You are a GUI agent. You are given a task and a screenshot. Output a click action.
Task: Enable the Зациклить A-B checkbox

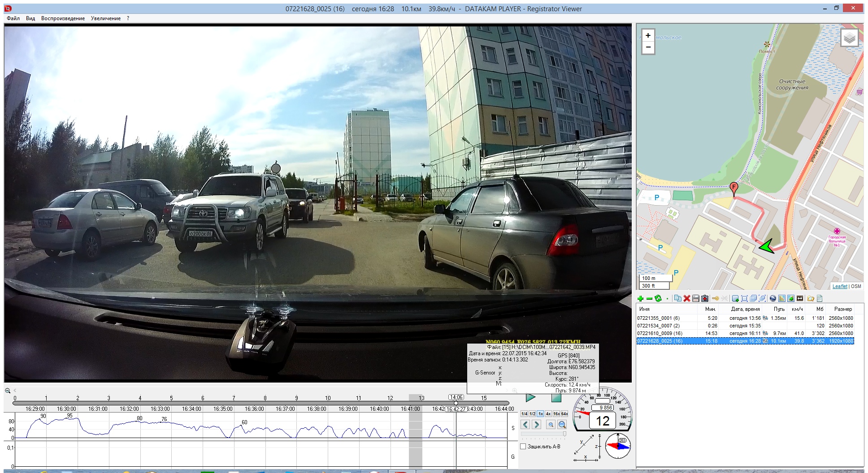pyautogui.click(x=523, y=447)
